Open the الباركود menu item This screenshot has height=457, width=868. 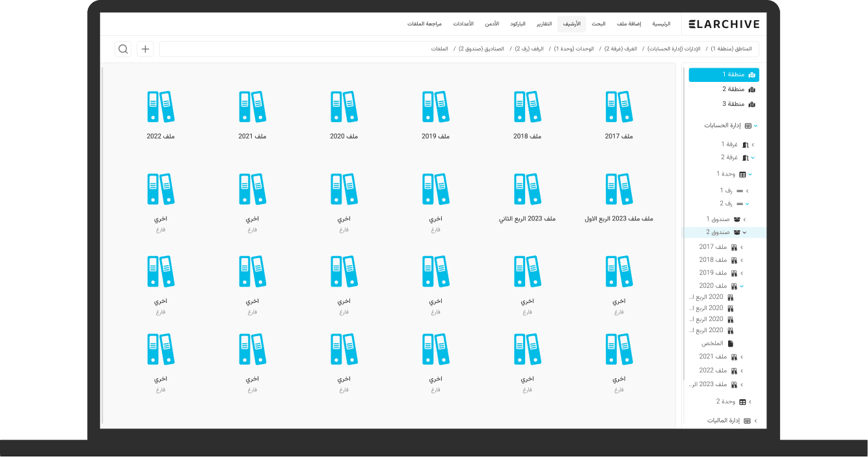pyautogui.click(x=518, y=24)
